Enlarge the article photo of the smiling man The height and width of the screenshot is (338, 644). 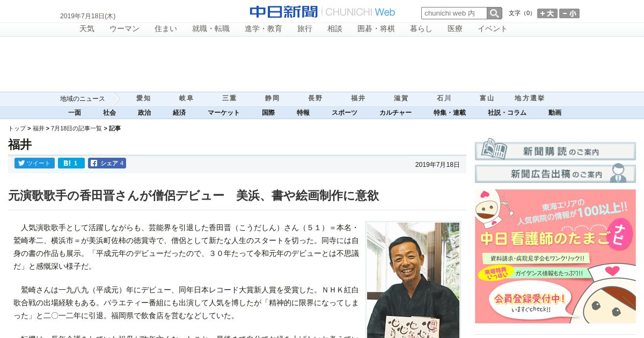[413, 280]
